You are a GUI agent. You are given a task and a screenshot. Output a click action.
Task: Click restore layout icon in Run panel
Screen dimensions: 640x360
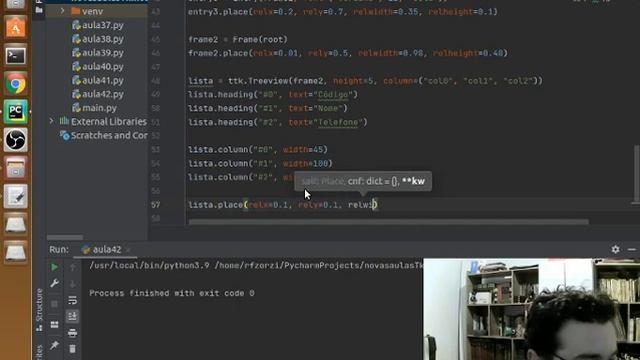click(54, 325)
